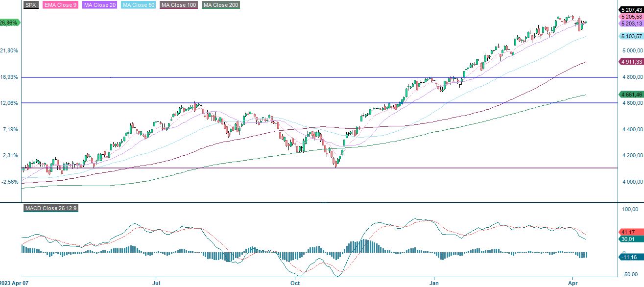Click the green 4 661,46 MA 200 value tag

631,94
